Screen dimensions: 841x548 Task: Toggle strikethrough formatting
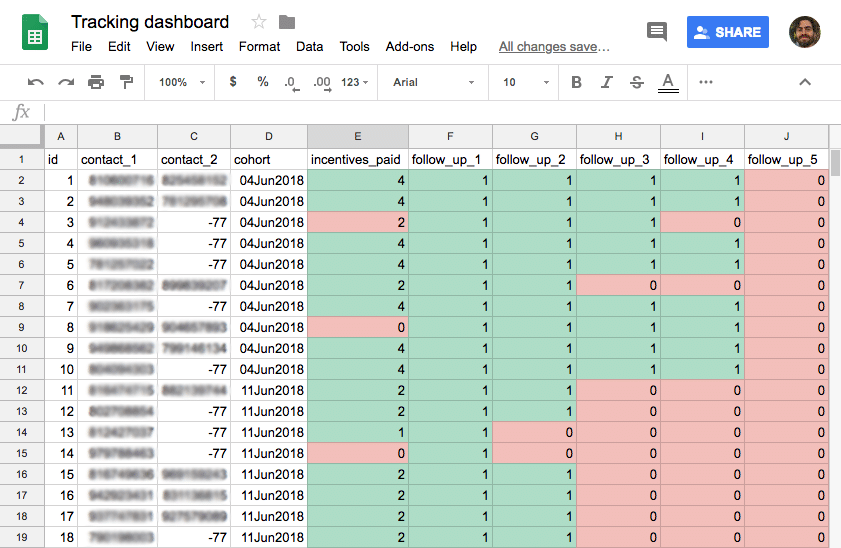point(637,82)
